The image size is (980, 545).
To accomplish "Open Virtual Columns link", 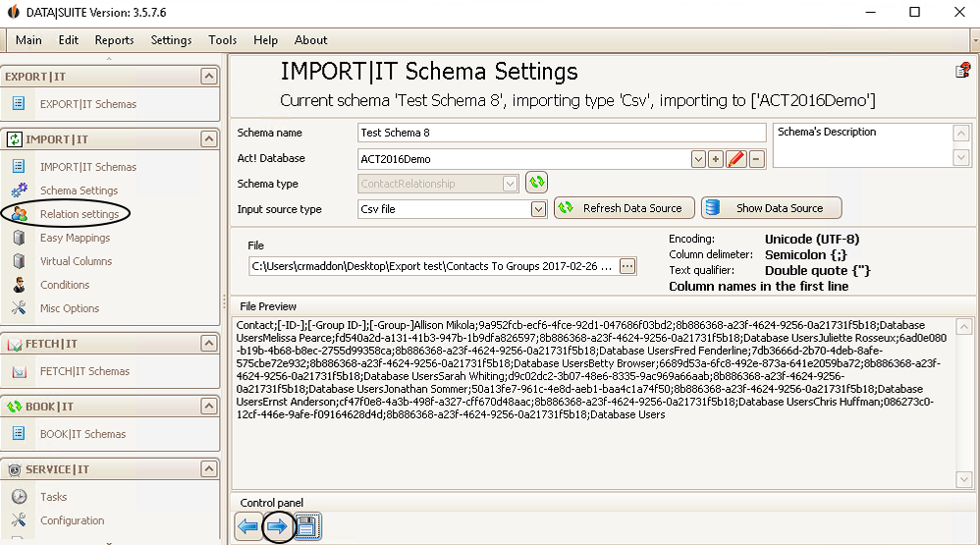I will tap(77, 261).
